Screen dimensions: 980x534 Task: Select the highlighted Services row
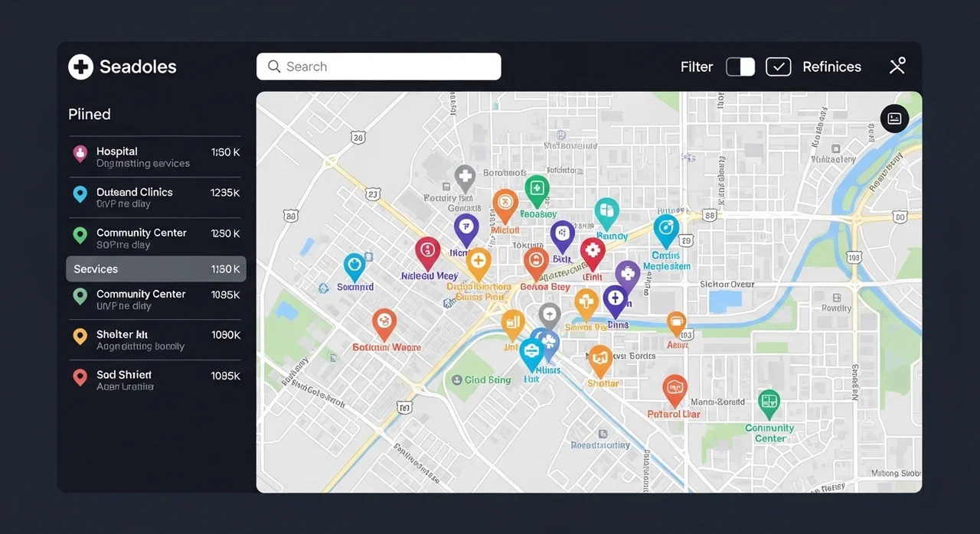tap(156, 269)
